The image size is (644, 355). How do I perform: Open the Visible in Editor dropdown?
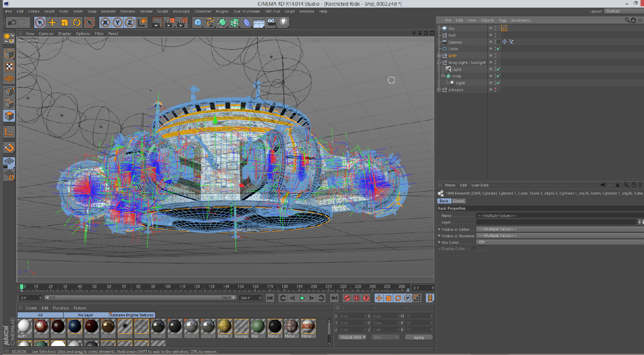tap(560, 229)
